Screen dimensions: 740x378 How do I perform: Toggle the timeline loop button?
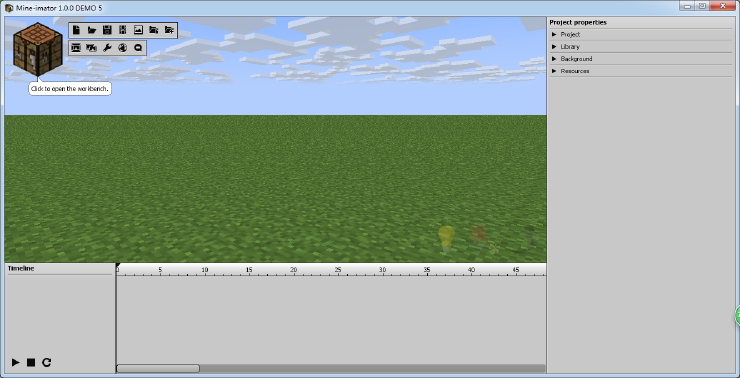[x=46, y=362]
